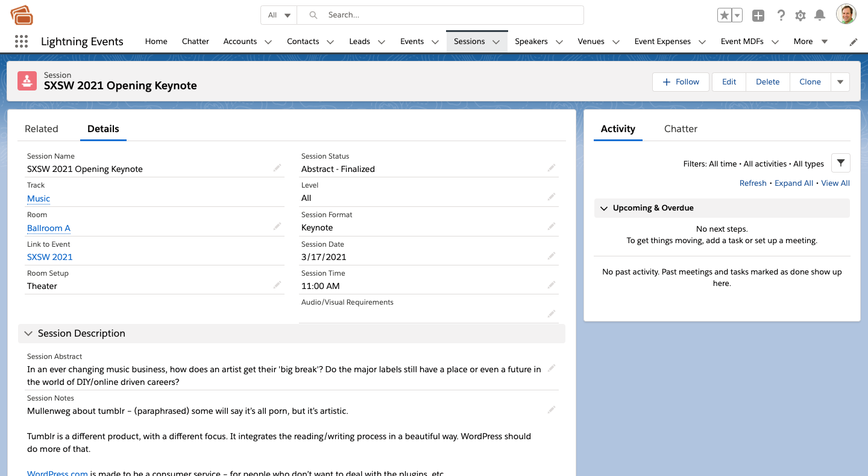Open the Contacts tab dropdown chevron
868x476 pixels.
point(330,42)
